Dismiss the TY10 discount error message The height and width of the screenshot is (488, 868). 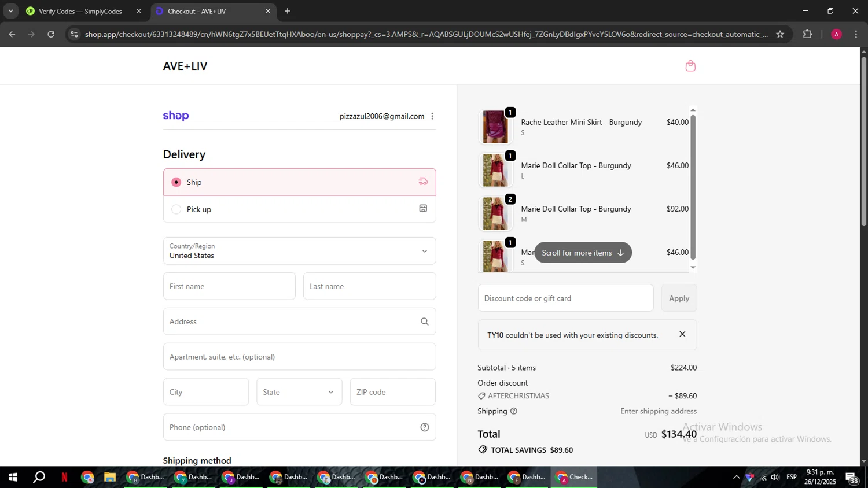click(x=682, y=334)
